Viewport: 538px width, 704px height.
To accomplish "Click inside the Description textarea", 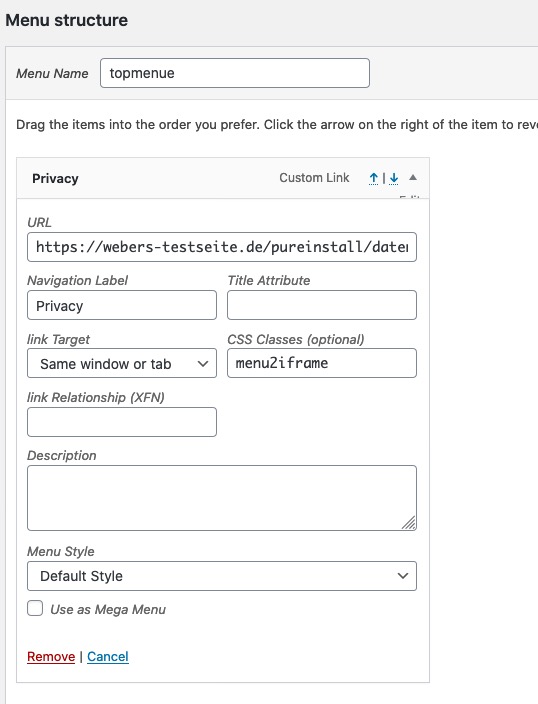I will point(222,498).
